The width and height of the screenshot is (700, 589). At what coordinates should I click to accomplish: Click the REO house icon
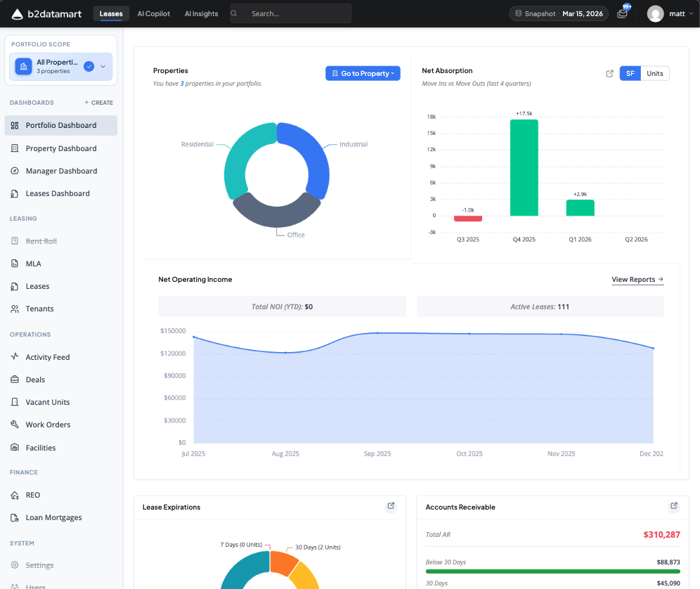(x=15, y=495)
